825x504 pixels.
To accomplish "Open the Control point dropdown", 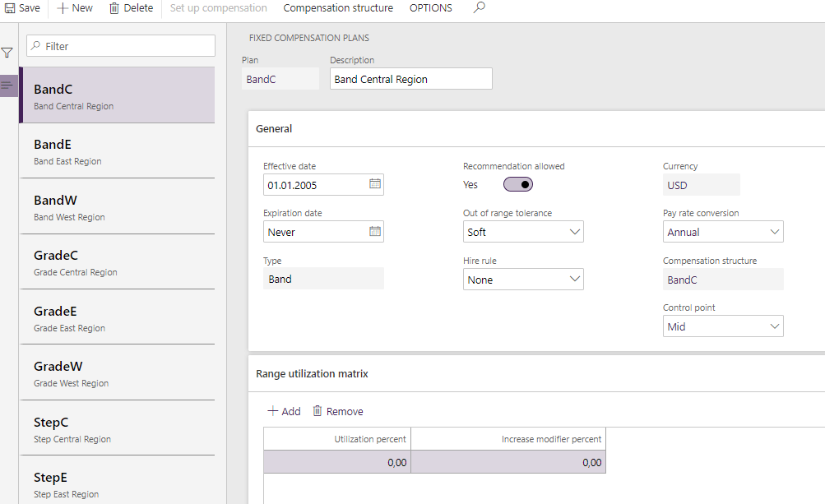I will [x=774, y=326].
